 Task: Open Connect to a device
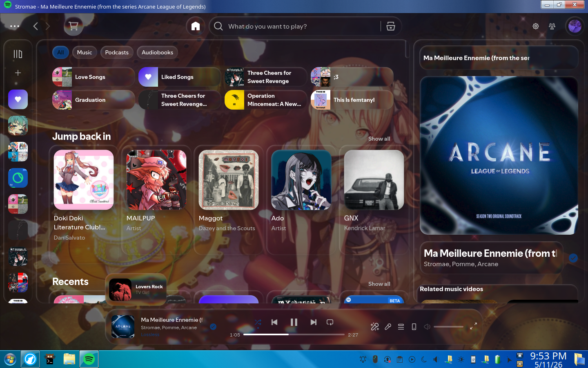point(414,327)
